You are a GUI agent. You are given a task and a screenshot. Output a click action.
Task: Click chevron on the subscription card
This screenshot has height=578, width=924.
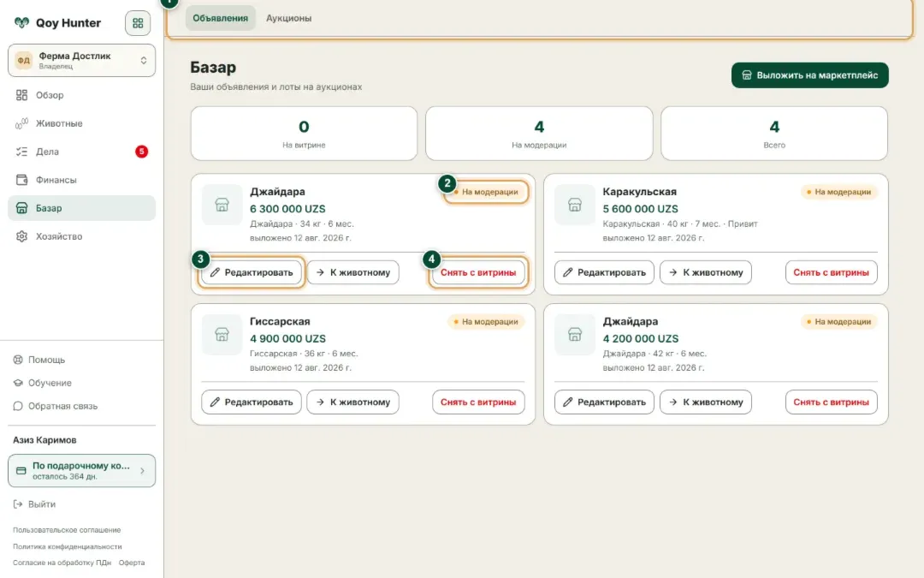(x=142, y=471)
